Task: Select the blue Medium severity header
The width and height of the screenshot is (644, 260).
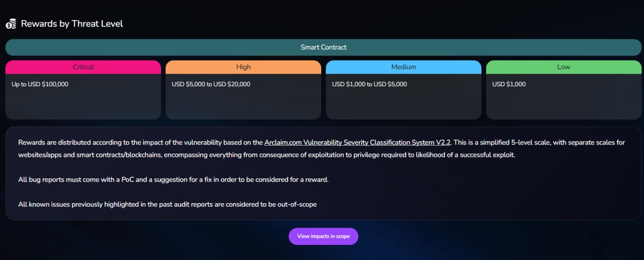Action: point(404,67)
